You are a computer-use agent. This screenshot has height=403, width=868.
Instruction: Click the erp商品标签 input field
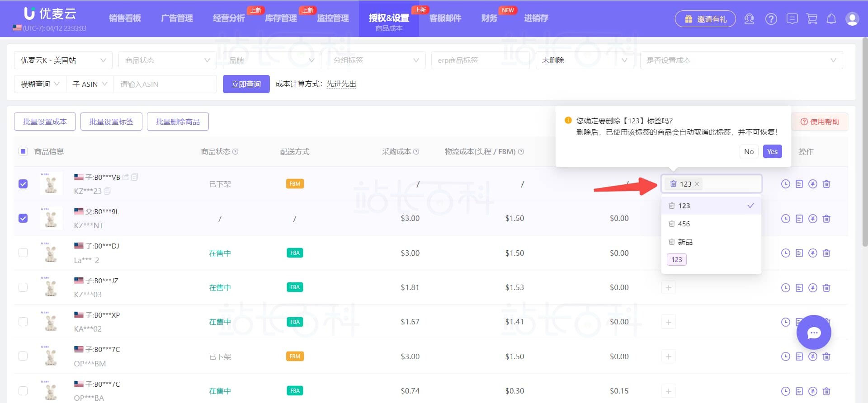pos(481,60)
